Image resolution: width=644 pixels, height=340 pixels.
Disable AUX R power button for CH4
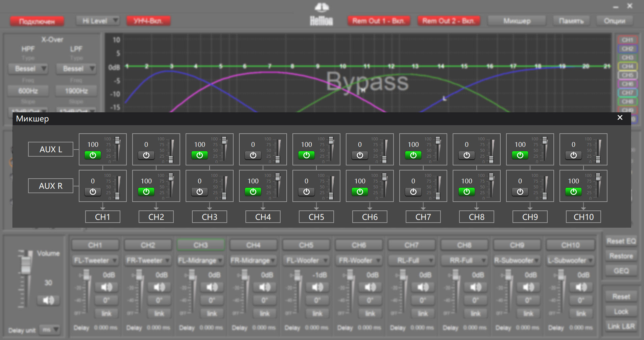[x=253, y=191]
